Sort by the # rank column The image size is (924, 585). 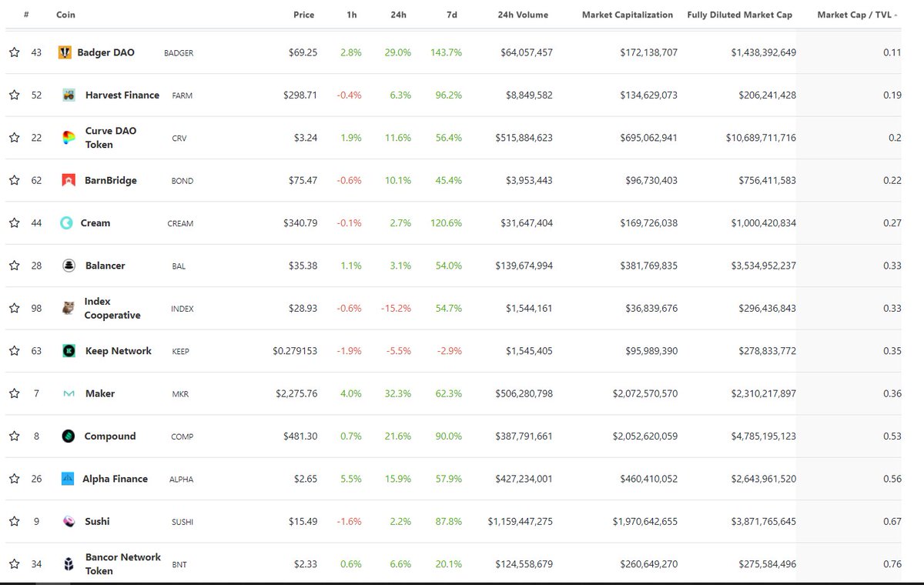pyautogui.click(x=26, y=15)
